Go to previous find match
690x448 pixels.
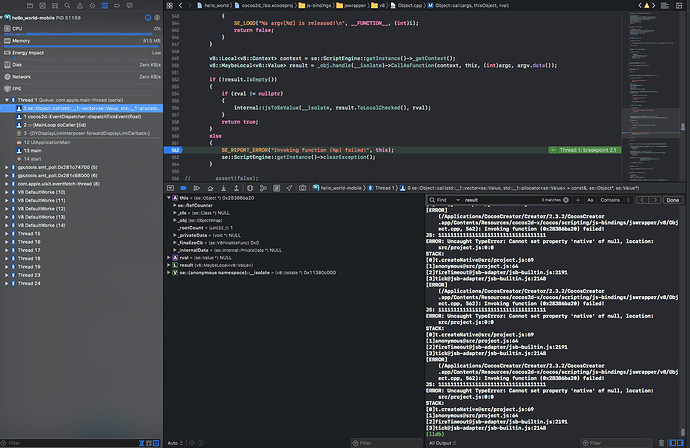[642, 200]
